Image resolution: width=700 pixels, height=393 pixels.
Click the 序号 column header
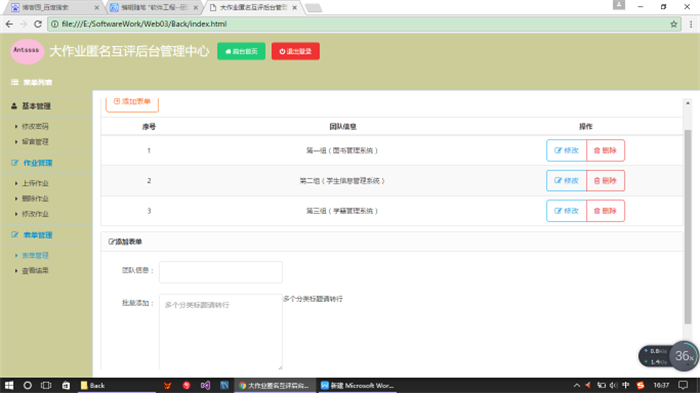click(x=149, y=127)
